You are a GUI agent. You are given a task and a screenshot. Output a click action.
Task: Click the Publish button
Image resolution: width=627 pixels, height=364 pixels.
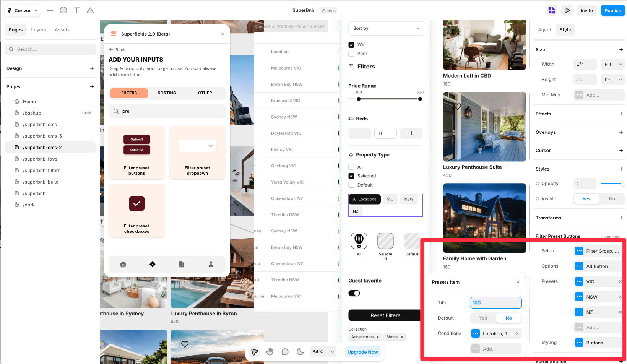tap(613, 10)
